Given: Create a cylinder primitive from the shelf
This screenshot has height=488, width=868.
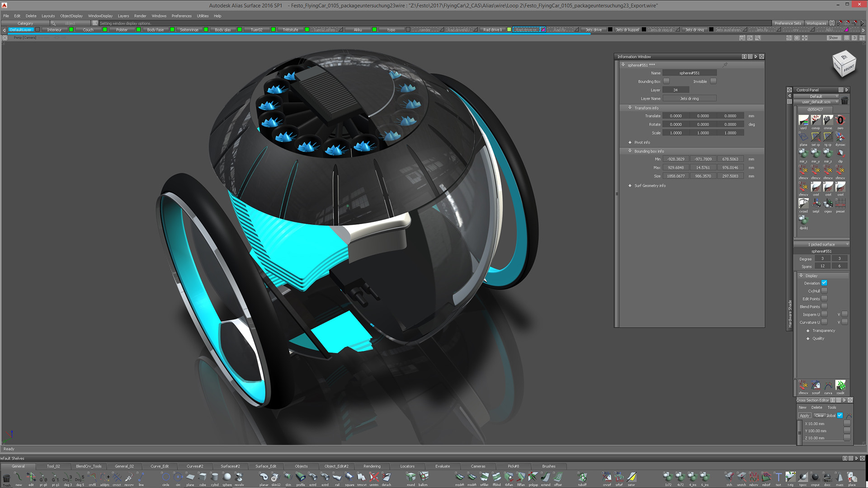Looking at the screenshot, I should coord(215,478).
